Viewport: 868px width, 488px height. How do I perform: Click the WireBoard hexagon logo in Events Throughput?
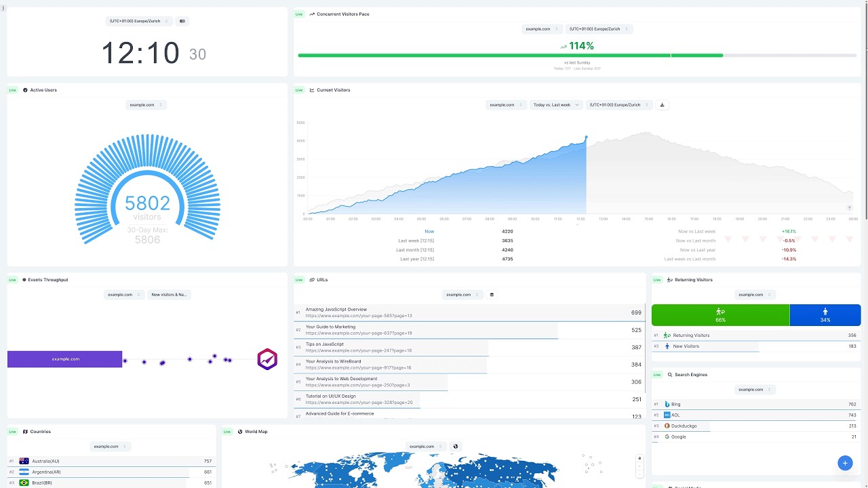pos(267,359)
